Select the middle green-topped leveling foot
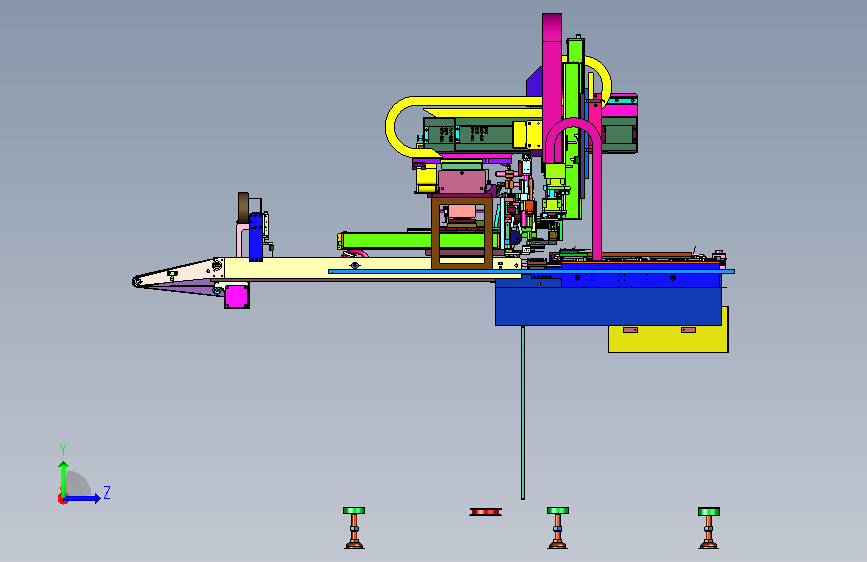The width and height of the screenshot is (867, 562). coord(557,528)
